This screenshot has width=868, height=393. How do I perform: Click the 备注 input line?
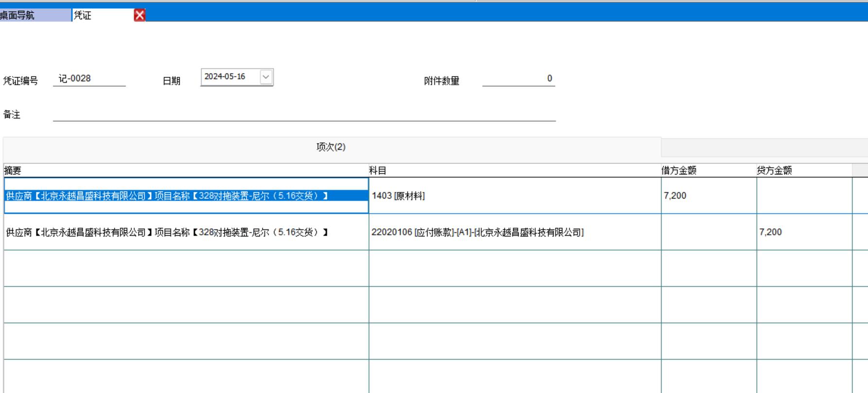click(x=304, y=115)
